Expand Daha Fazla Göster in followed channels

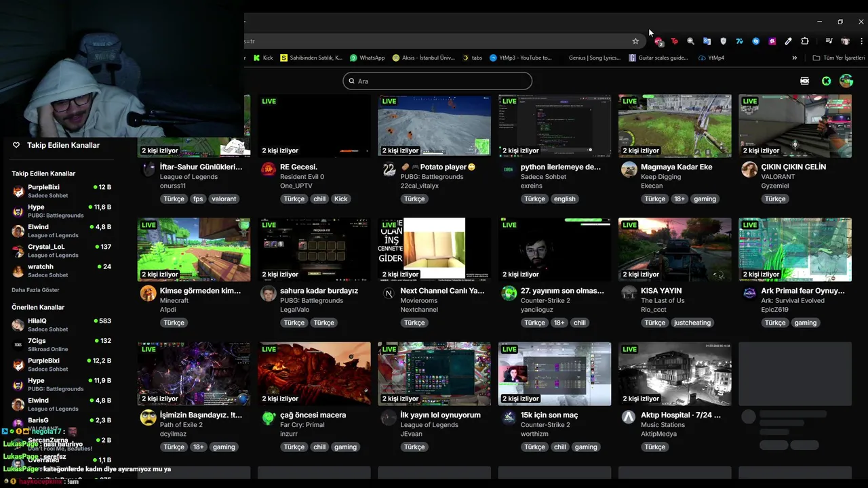pos(35,290)
